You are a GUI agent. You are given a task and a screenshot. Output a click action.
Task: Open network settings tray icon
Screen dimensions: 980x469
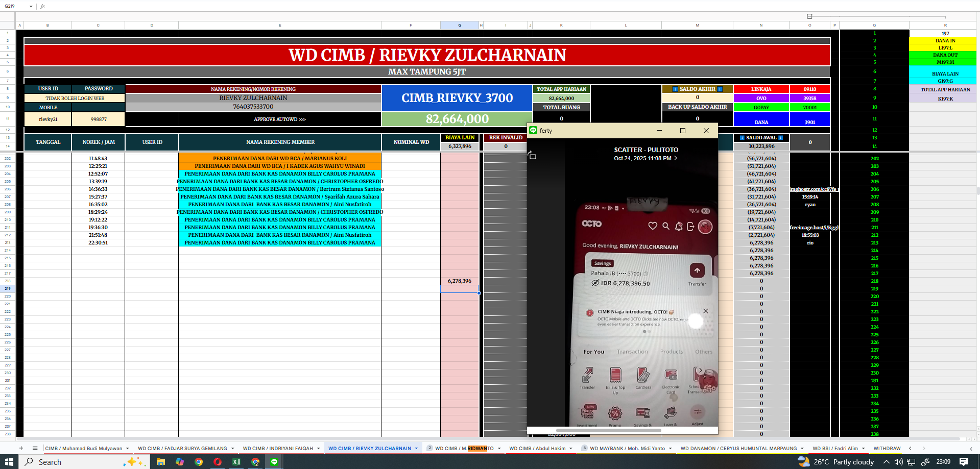click(912, 461)
